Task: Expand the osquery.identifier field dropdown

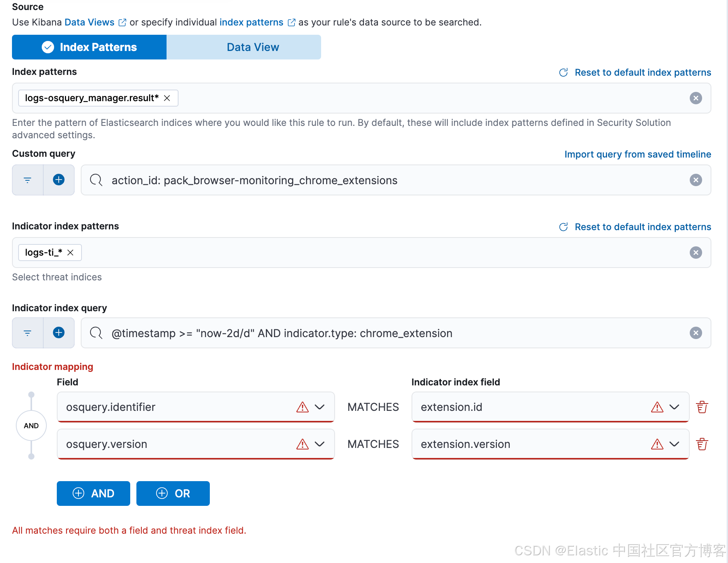Action: coord(320,407)
